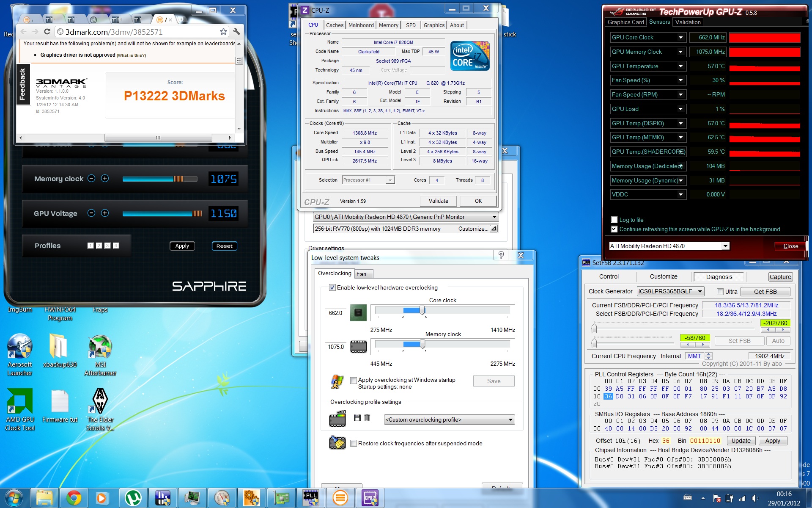Enable Restore clock frequencies after suspended mode
This screenshot has width=812, height=508.
354,443
